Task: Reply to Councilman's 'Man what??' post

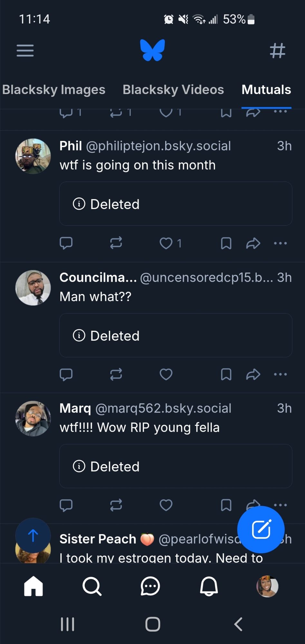Action: 66,374
